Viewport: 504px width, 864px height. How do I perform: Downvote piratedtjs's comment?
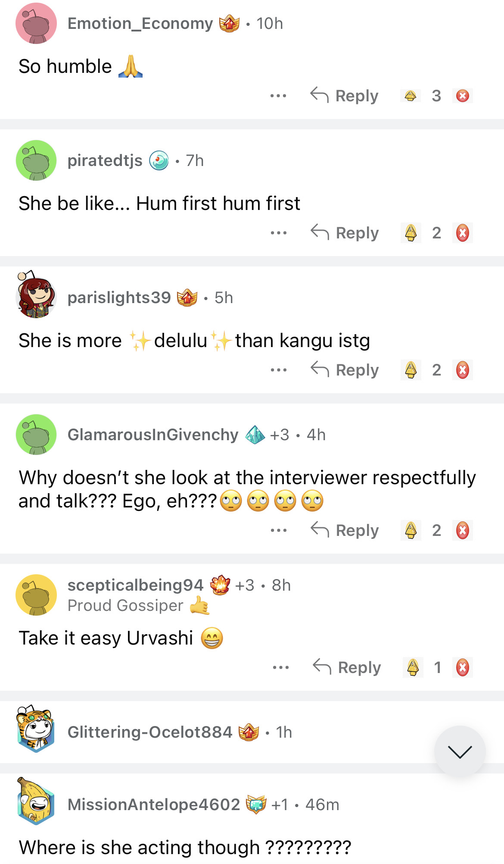click(463, 233)
